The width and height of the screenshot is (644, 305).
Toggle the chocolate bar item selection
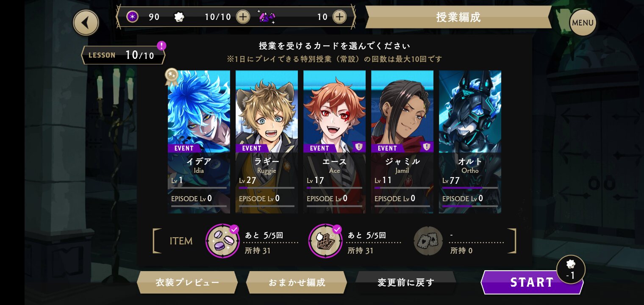point(325,241)
